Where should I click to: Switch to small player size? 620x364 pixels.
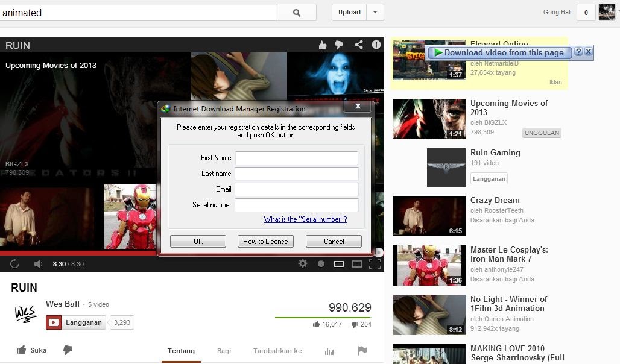[x=339, y=263]
